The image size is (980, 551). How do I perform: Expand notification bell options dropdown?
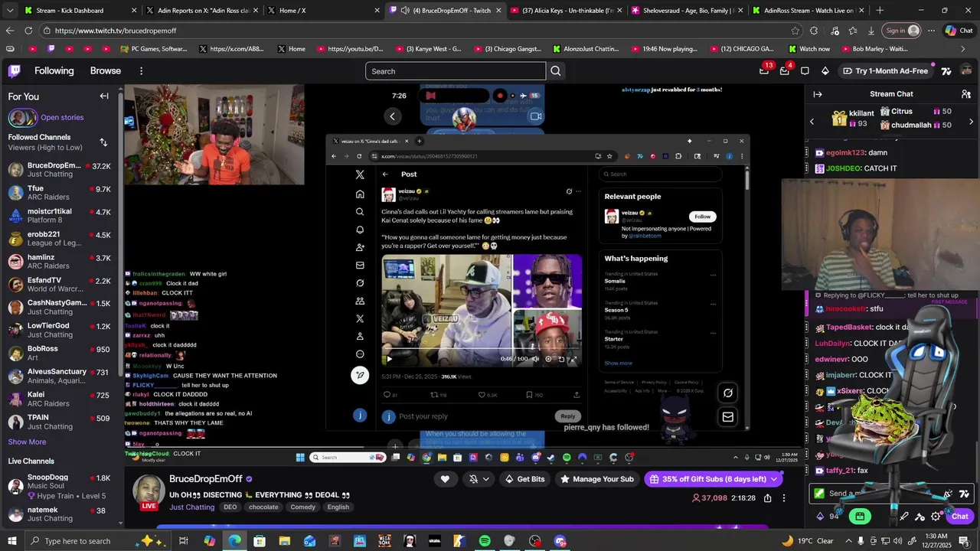pos(485,479)
